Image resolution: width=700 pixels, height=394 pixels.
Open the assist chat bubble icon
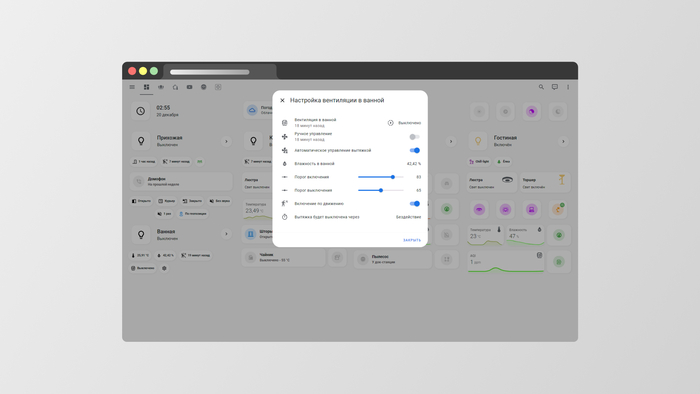[554, 87]
